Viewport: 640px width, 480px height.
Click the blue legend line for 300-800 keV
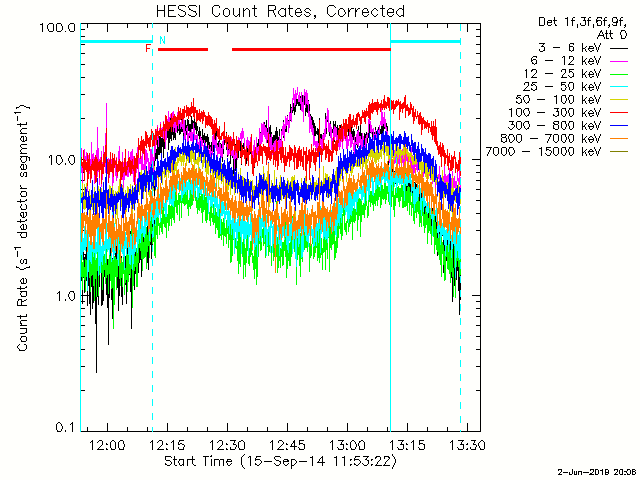point(619,126)
